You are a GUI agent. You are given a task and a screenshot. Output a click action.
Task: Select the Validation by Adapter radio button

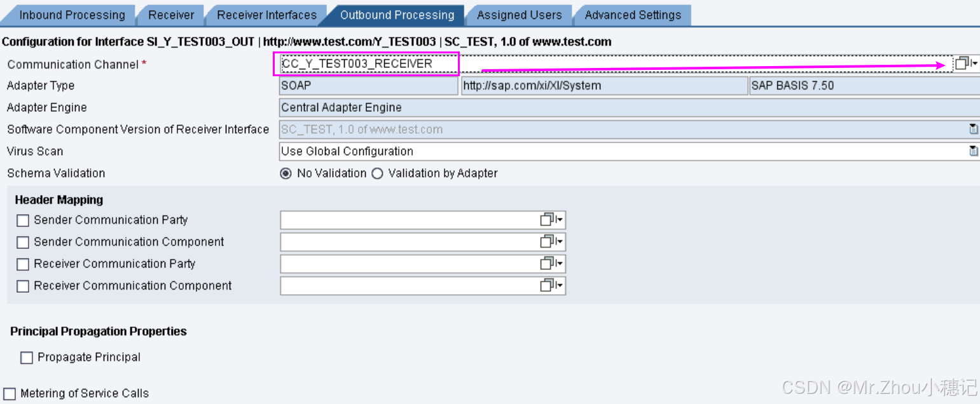[x=377, y=173]
